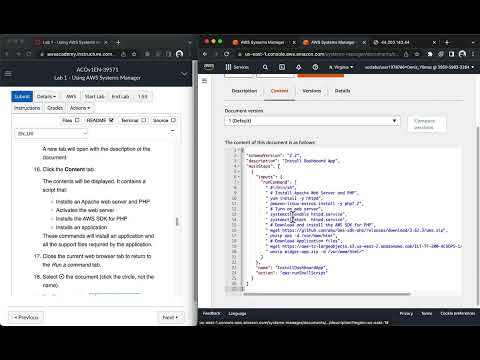The image size is (480, 360).
Task: Open the AWS help question icon
Action: (x=315, y=67)
